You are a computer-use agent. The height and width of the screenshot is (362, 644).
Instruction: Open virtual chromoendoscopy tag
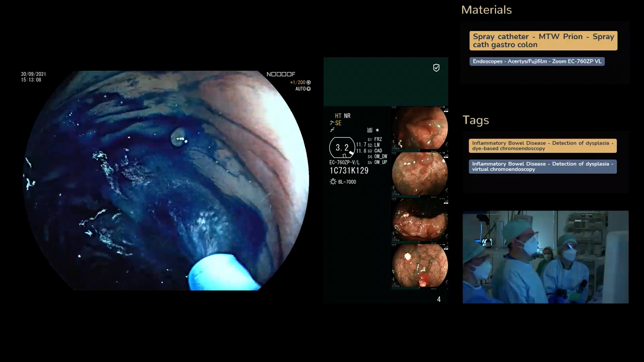point(542,167)
